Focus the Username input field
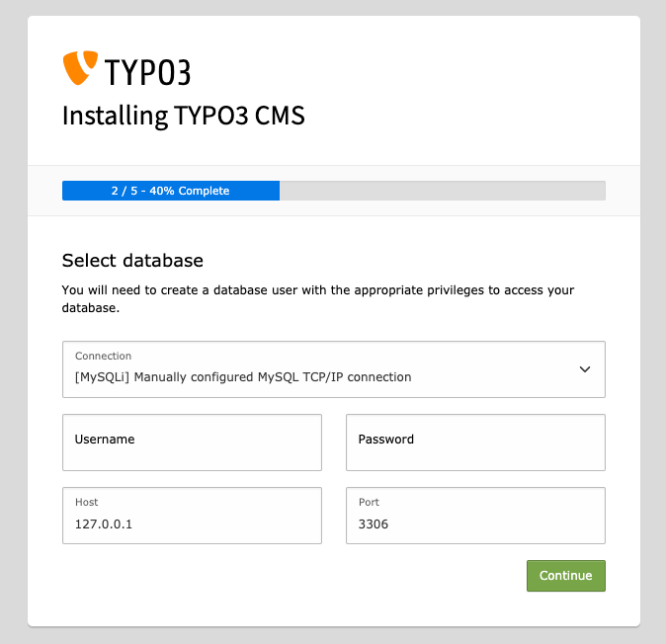Screen dimensions: 666x644 tap(192, 443)
